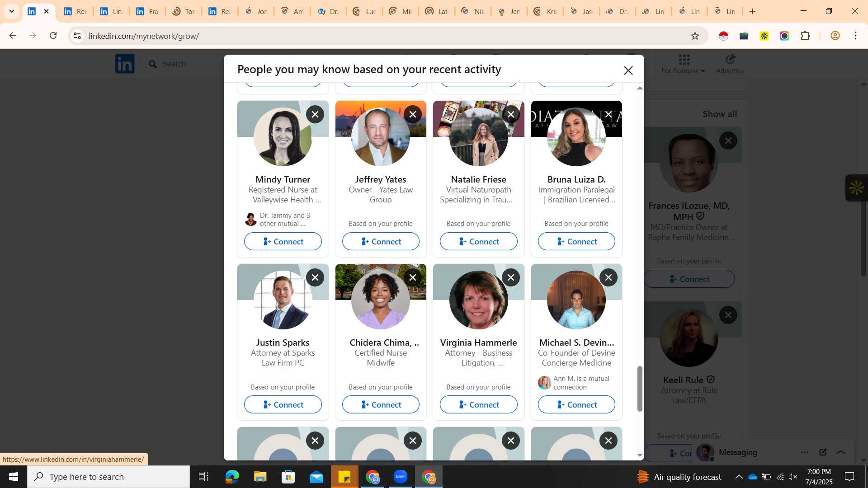Connect with Mindy Turner

click(283, 241)
